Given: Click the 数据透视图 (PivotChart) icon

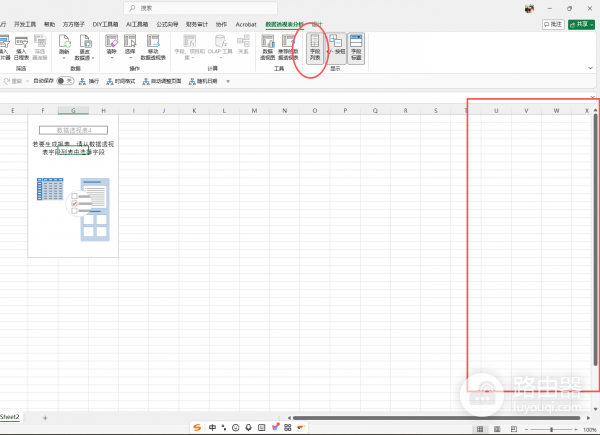Looking at the screenshot, I should (268, 46).
